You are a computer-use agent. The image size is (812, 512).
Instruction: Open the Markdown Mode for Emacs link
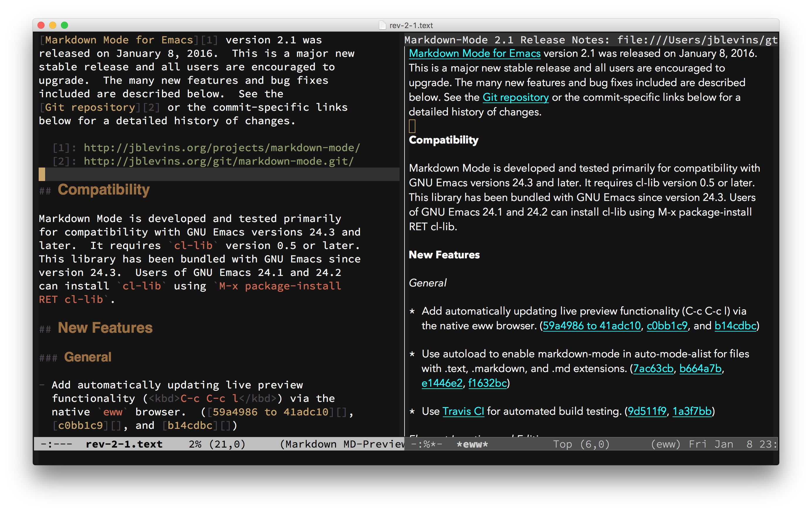pos(475,53)
